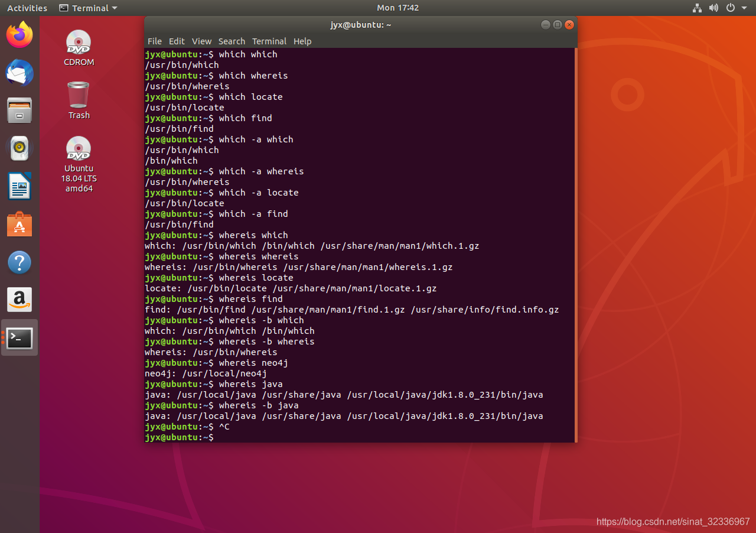Open the power icon in top bar
The height and width of the screenshot is (533, 756).
[x=730, y=8]
